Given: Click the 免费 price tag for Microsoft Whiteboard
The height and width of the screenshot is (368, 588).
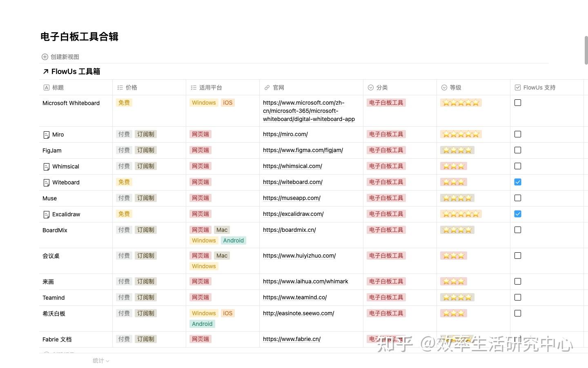Looking at the screenshot, I should (124, 103).
